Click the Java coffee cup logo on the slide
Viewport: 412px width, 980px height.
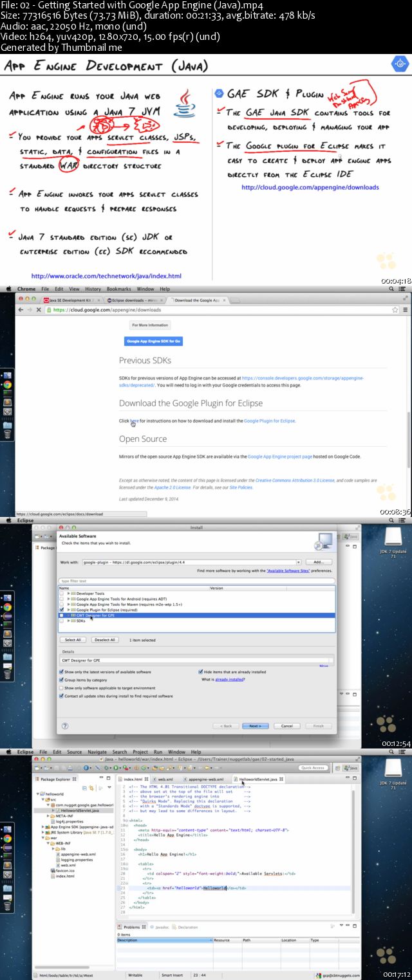[x=185, y=104]
